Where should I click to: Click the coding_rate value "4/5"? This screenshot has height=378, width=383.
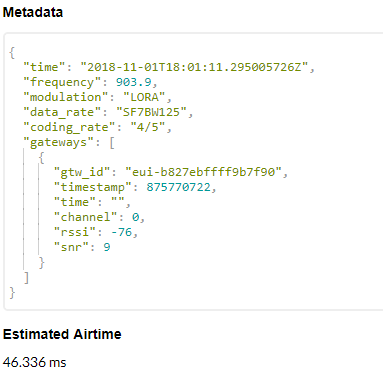(148, 127)
